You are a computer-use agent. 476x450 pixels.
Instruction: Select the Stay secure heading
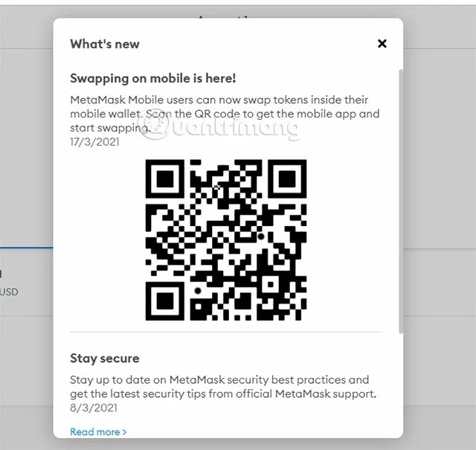[105, 359]
